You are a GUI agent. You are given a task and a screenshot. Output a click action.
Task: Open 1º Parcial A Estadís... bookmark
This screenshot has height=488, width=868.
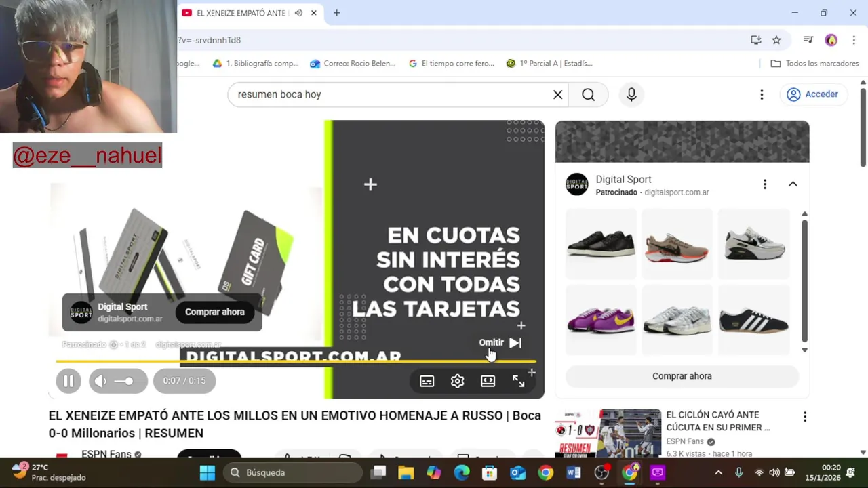pyautogui.click(x=549, y=64)
